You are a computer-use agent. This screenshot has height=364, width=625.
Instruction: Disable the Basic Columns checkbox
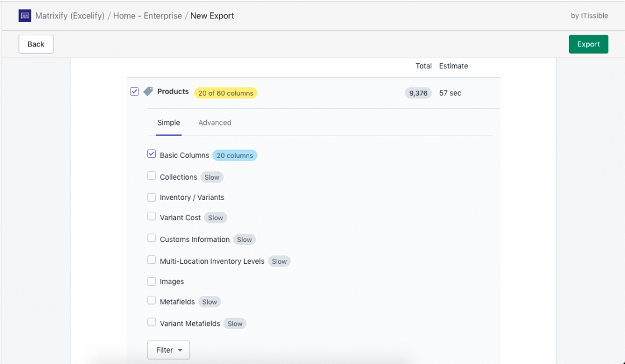tap(151, 153)
